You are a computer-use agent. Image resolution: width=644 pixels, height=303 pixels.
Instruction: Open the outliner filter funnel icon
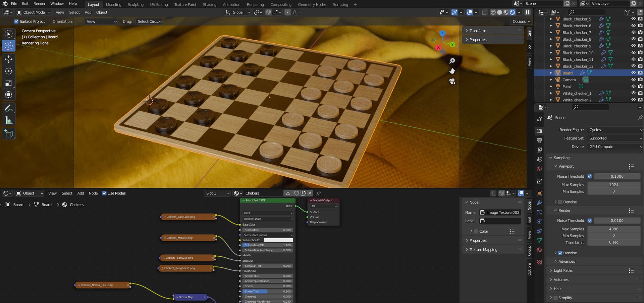(628, 12)
